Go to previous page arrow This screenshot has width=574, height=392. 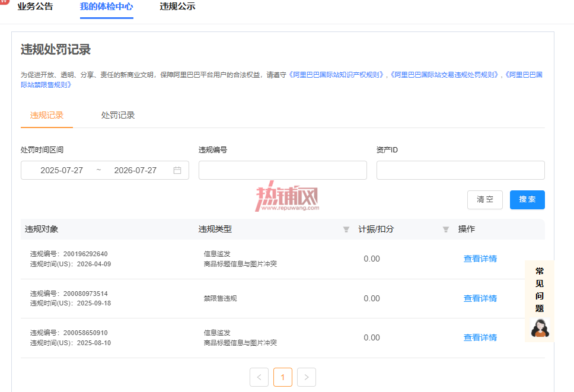coord(259,377)
